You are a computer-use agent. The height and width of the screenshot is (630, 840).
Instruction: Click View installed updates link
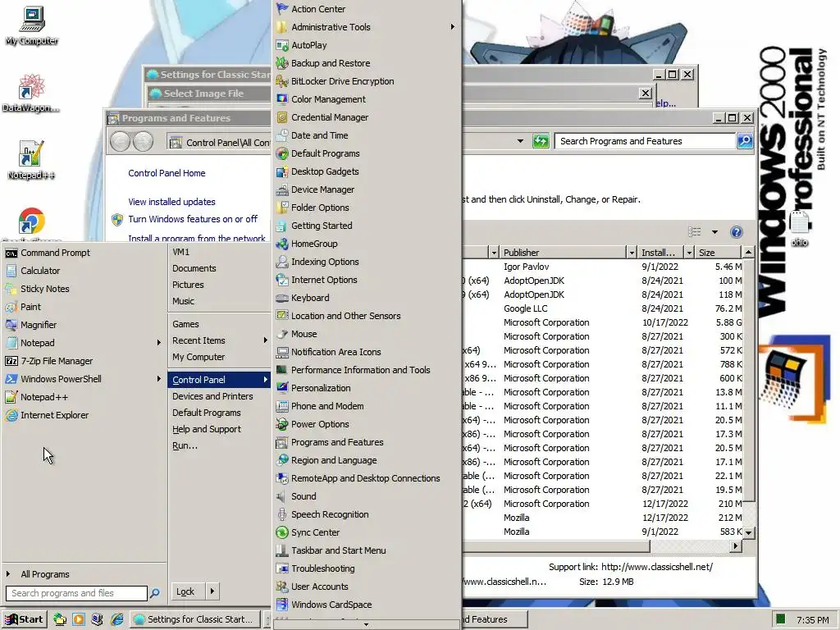pyautogui.click(x=171, y=202)
